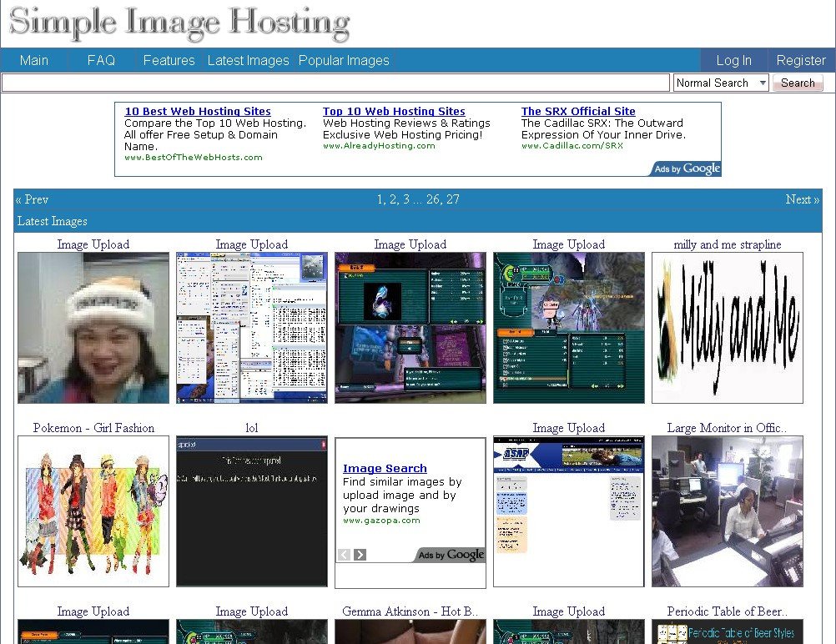
Task: Click Log In in the navigation bar
Action: (733, 60)
